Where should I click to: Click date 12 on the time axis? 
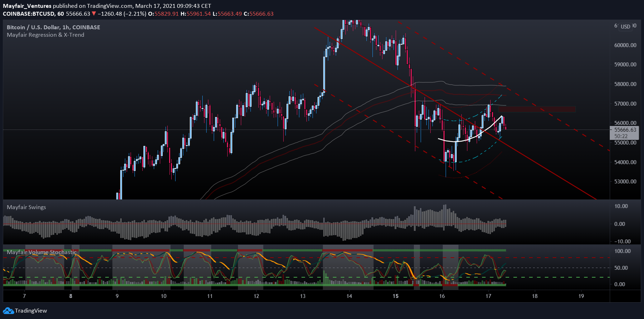256,296
